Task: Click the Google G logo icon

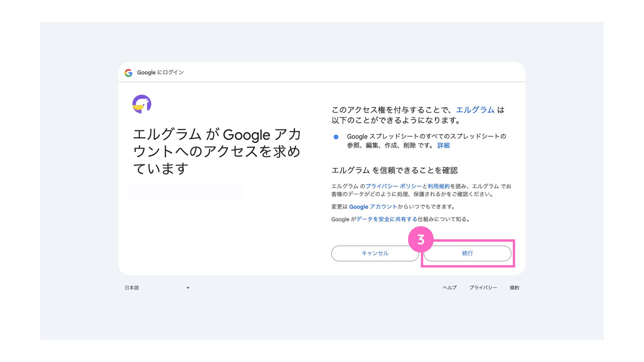Action: [128, 73]
